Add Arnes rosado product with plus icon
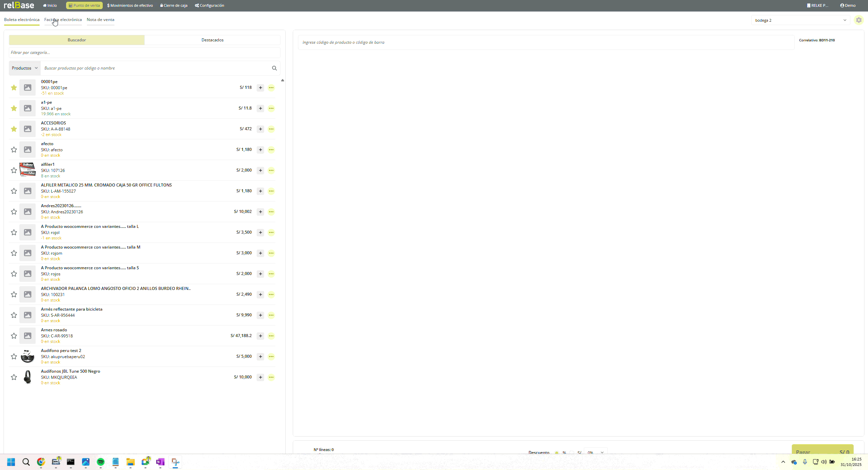868x470 pixels. pos(260,336)
